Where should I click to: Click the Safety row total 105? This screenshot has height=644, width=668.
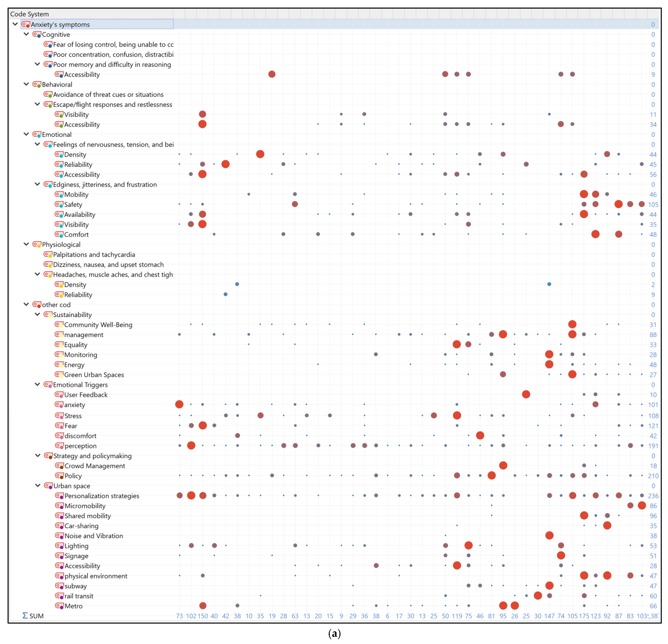coord(653,204)
